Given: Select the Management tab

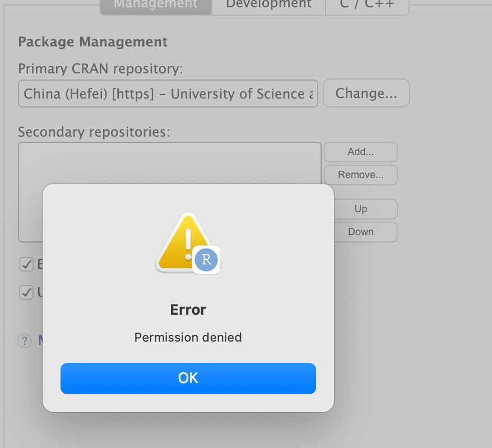Looking at the screenshot, I should (156, 4).
